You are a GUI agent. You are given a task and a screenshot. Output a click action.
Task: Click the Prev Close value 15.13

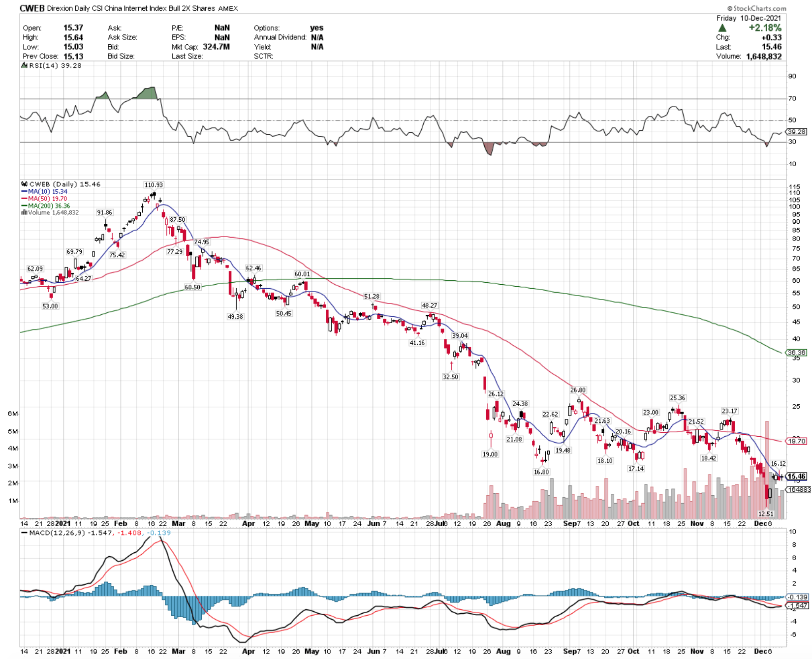(73, 56)
